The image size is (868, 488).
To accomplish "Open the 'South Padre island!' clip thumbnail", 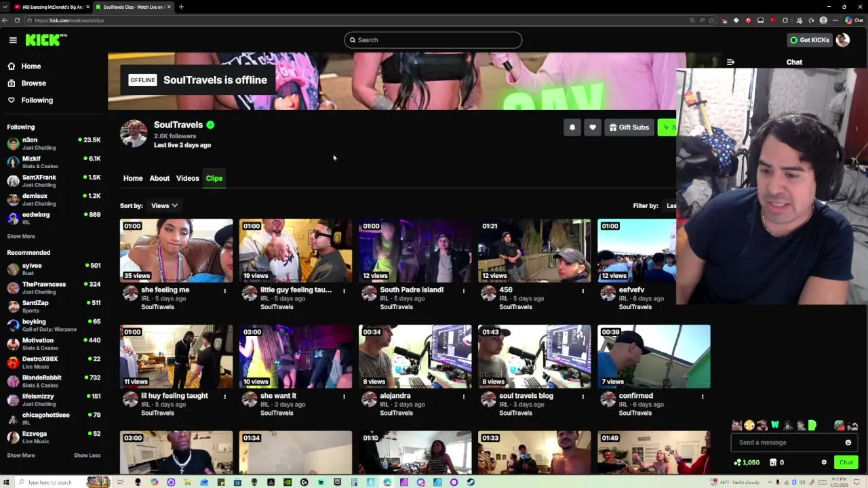I will pyautogui.click(x=415, y=250).
